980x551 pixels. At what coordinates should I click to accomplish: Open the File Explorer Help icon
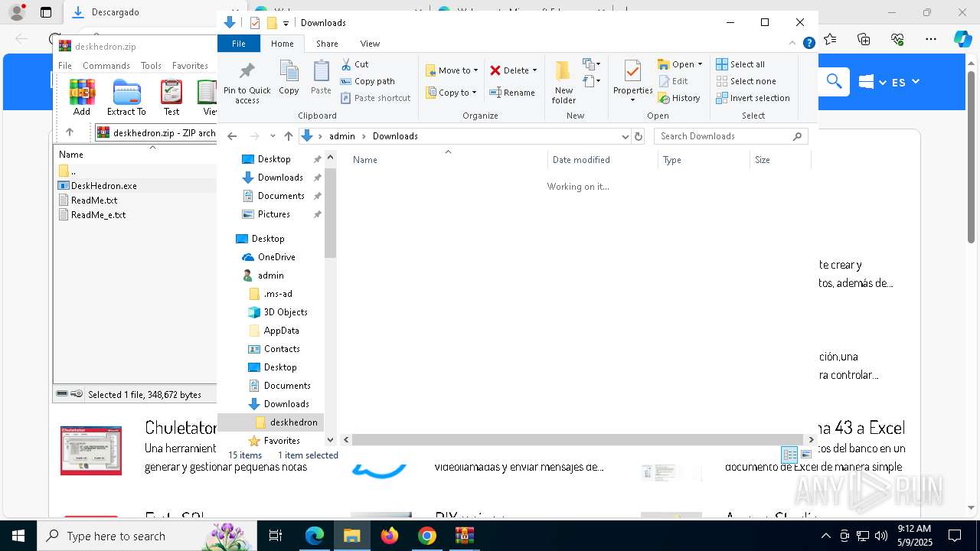point(808,44)
